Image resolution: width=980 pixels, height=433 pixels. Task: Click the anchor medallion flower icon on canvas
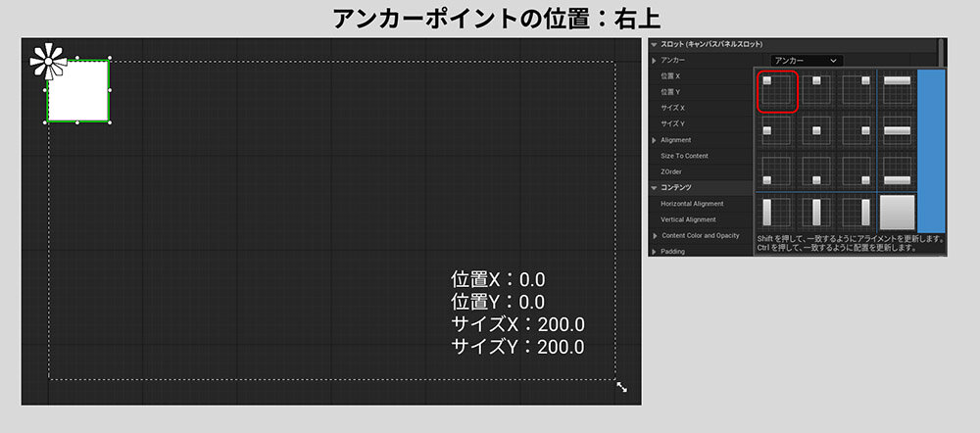(x=48, y=61)
